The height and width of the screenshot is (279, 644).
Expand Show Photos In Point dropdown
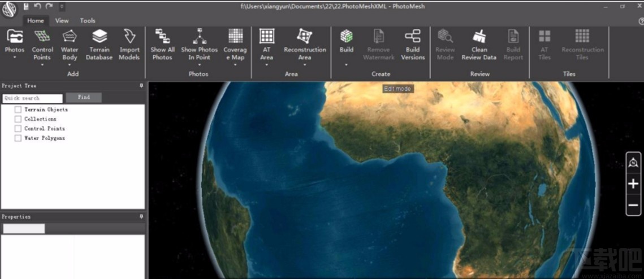[x=199, y=65]
